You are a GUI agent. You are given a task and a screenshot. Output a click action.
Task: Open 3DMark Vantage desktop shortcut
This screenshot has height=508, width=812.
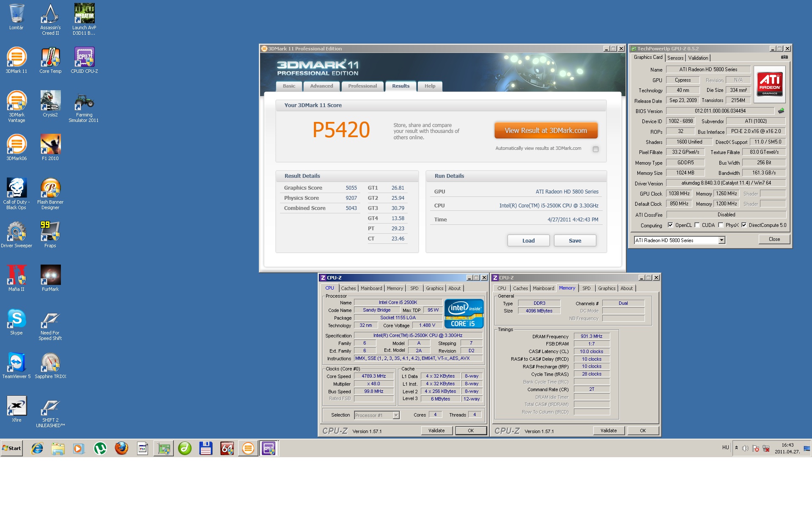coord(16,106)
